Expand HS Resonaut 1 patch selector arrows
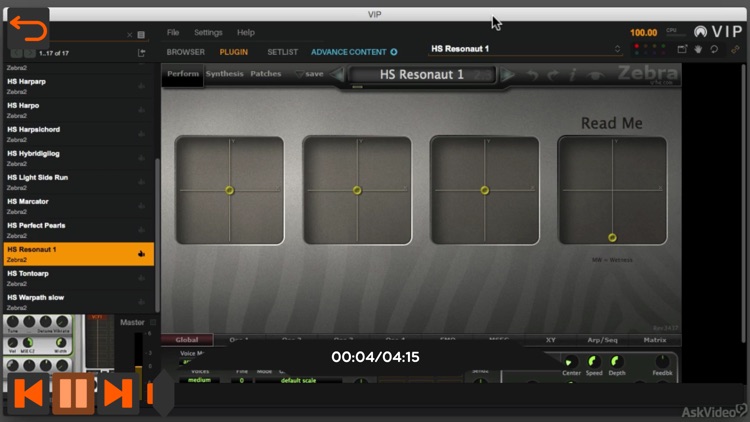Image resolution: width=750 pixels, height=422 pixels. click(618, 49)
